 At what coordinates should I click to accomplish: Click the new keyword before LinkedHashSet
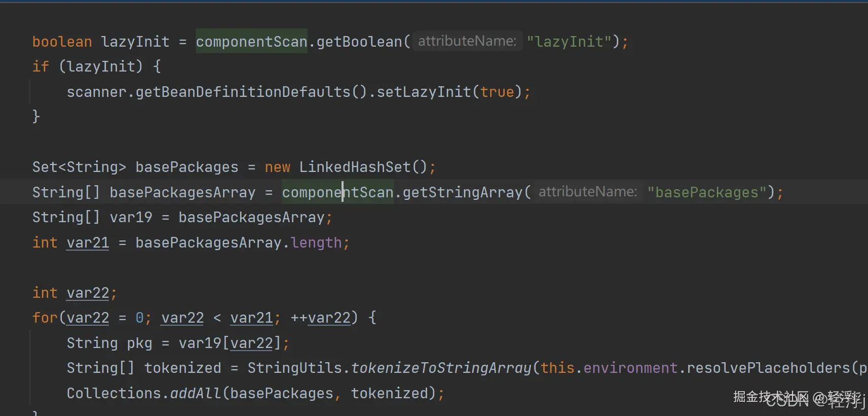click(277, 167)
